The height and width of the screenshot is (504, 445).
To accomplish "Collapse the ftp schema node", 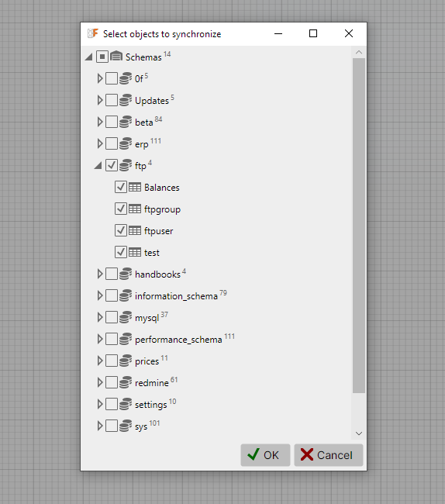I will tap(98, 166).
